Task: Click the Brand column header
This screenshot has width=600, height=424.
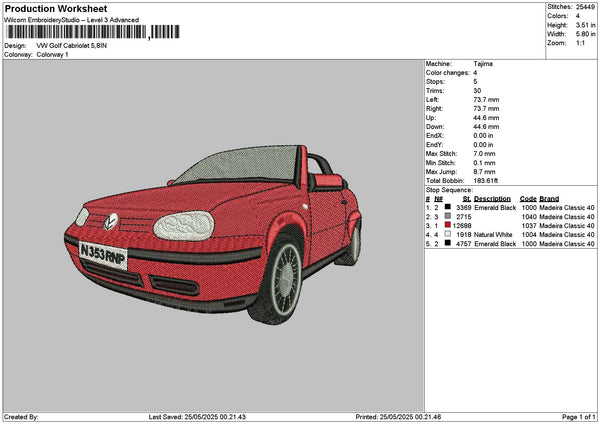Action: [x=549, y=199]
